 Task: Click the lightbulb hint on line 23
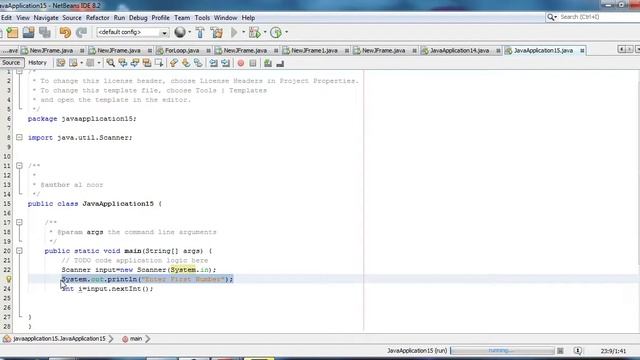(x=9, y=279)
